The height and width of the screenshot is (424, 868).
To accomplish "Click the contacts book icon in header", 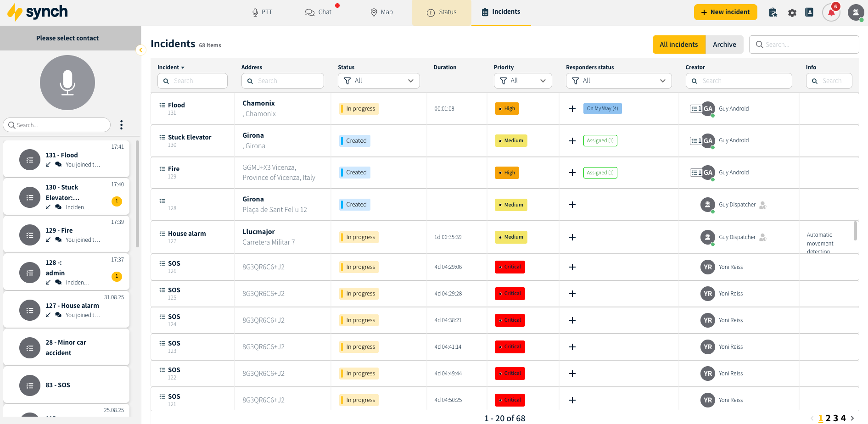I will coord(809,12).
